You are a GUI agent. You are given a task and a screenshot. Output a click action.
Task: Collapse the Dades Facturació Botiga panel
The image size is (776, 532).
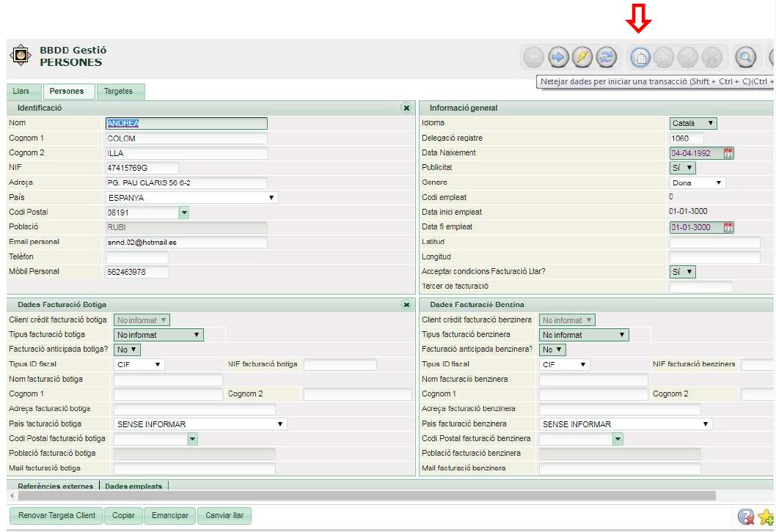click(x=406, y=304)
